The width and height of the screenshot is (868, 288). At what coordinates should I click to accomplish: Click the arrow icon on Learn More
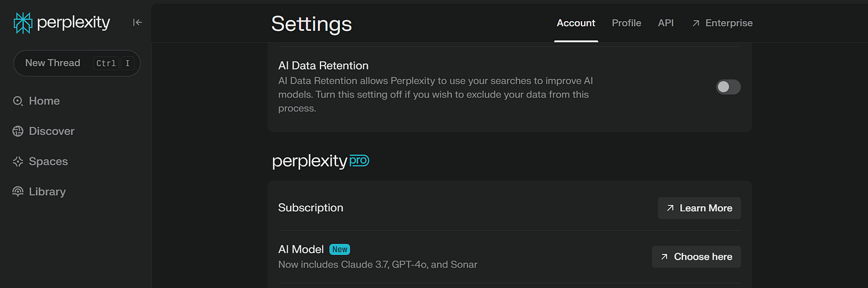[x=670, y=208]
